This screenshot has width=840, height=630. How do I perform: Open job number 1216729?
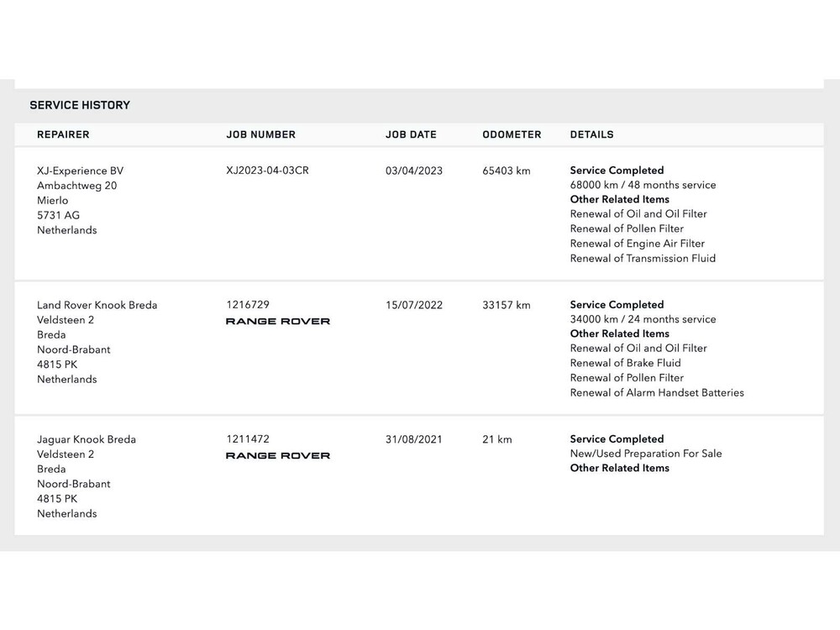tap(248, 305)
